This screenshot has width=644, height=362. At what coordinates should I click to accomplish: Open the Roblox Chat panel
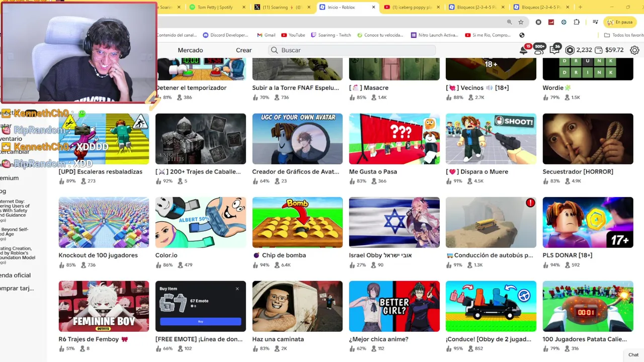[x=633, y=355]
